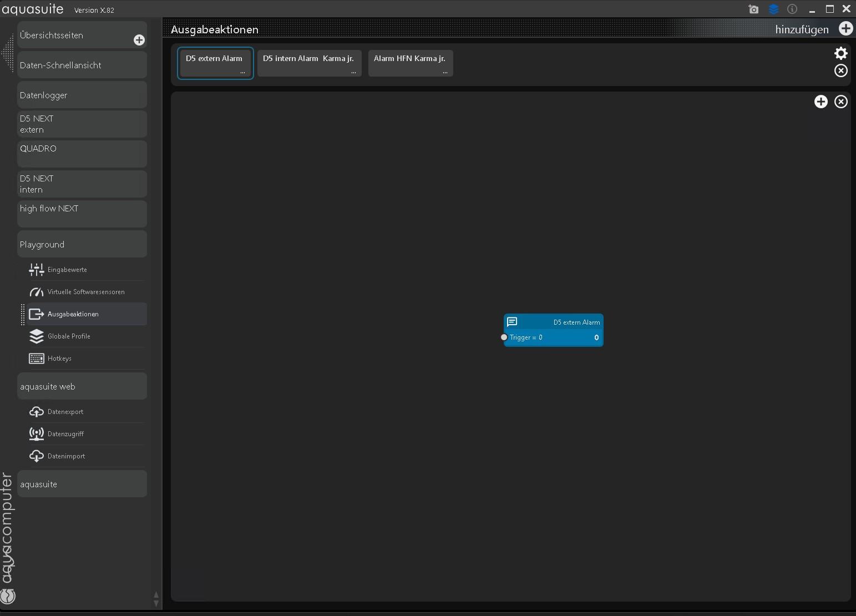This screenshot has width=856, height=616.
Task: Click the Trigger input connector dot
Action: point(504,337)
